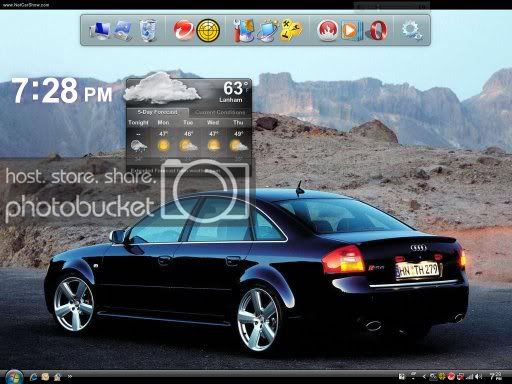The image size is (512, 384).
Task: Launch the yellow radar target icon
Action: 208,30
